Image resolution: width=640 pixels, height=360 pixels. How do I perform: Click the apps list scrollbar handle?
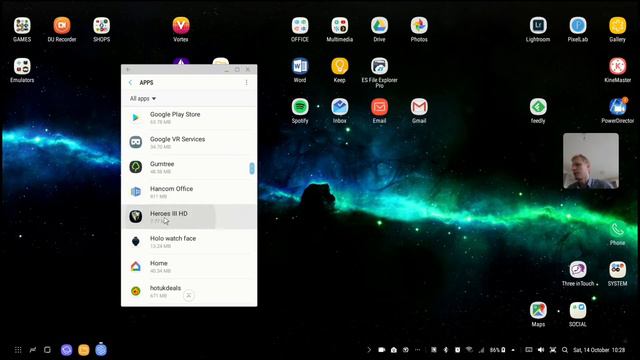(x=252, y=168)
